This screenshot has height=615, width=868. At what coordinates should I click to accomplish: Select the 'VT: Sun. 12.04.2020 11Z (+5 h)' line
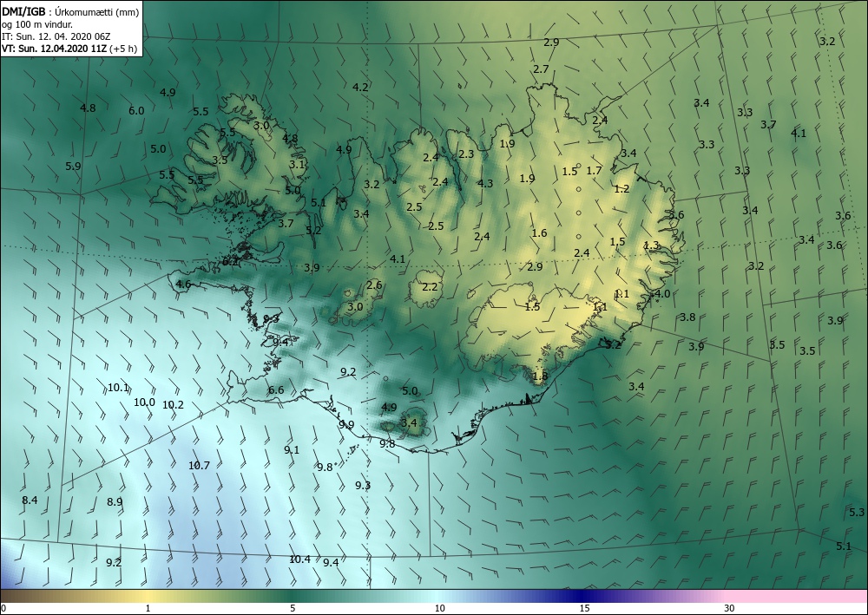pos(69,49)
